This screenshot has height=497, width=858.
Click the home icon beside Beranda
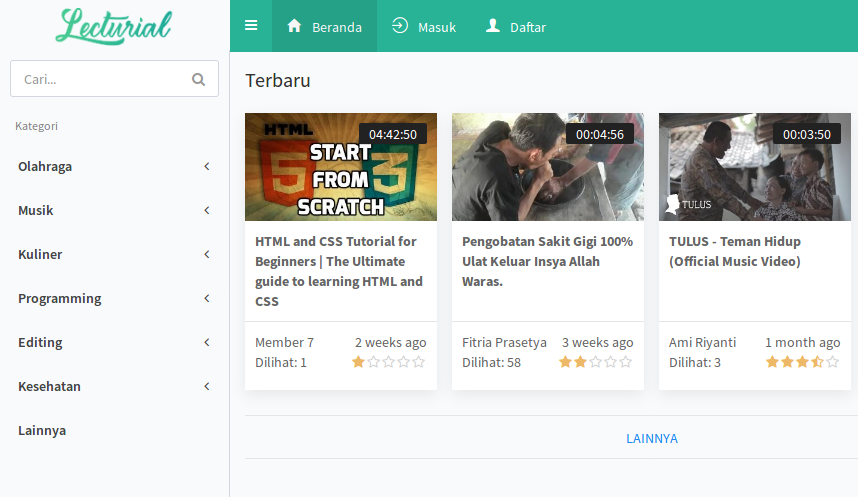294,26
